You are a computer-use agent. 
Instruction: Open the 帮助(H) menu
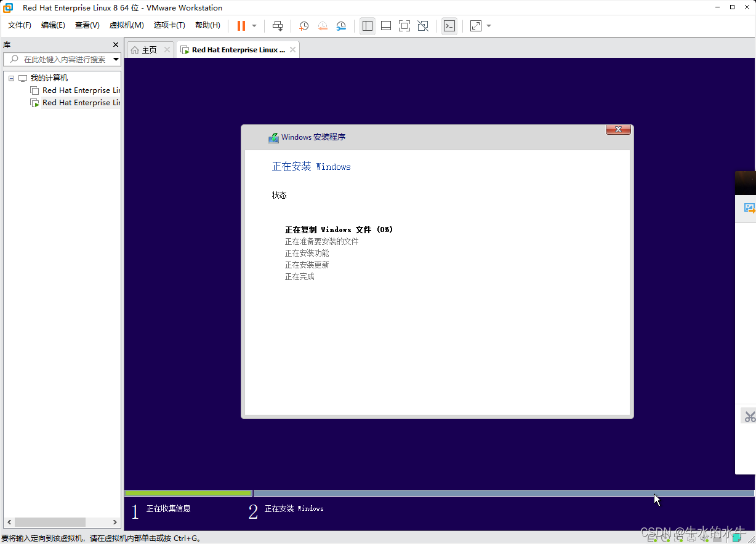(207, 25)
